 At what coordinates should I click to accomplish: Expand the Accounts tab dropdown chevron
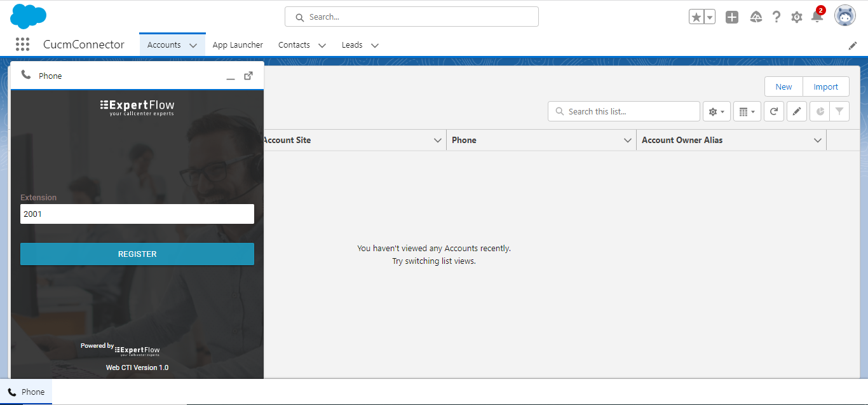193,45
